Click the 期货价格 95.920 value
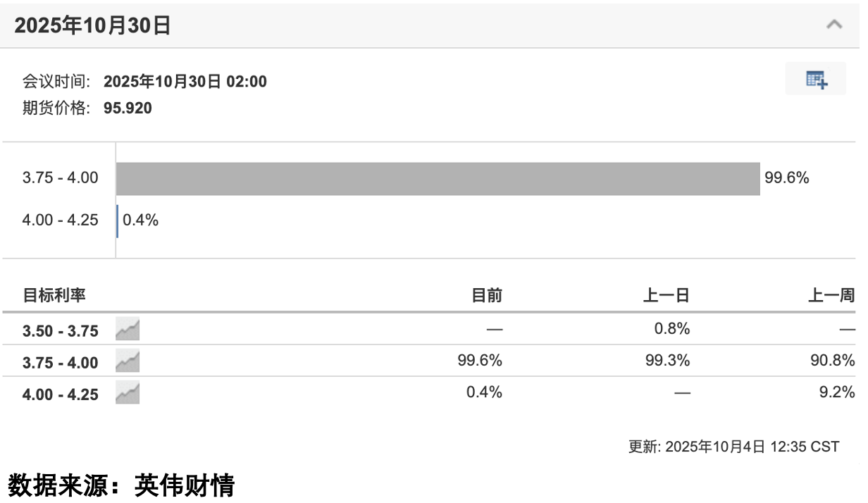 click(128, 108)
